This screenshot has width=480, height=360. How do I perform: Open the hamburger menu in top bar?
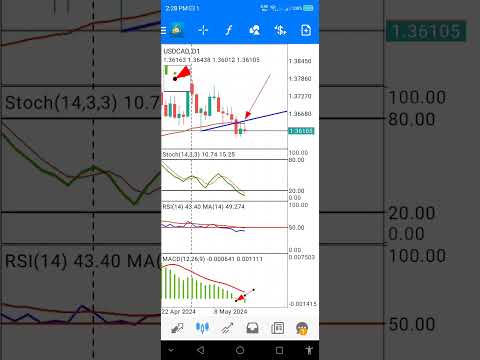point(163,31)
